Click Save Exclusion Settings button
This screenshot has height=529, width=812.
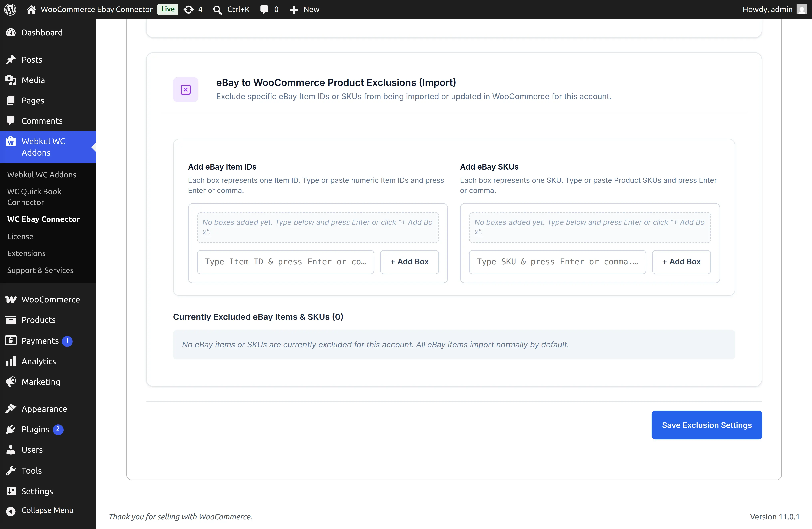[x=706, y=425]
